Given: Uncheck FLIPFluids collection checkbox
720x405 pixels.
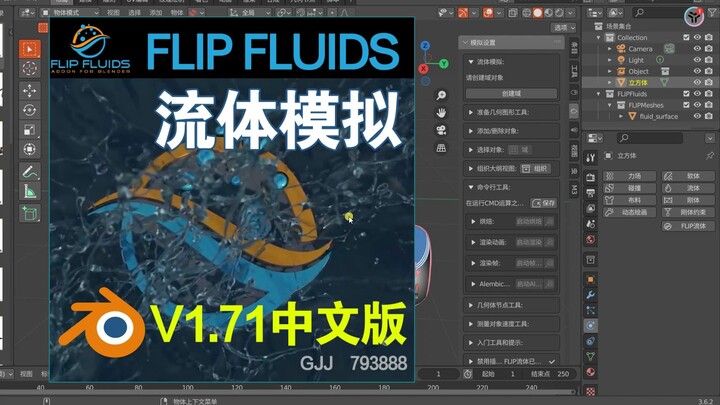Looking at the screenshot, I should 686,94.
